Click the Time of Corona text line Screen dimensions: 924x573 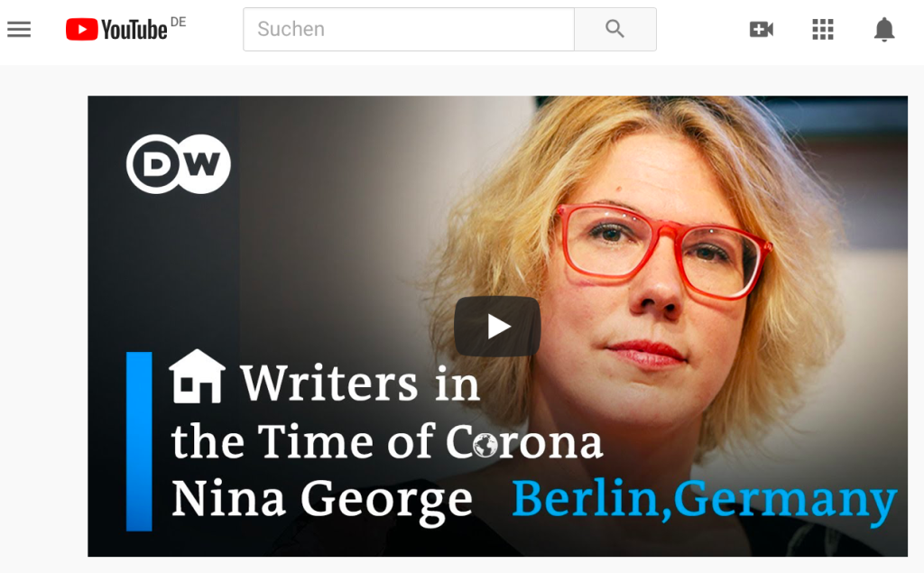387,441
